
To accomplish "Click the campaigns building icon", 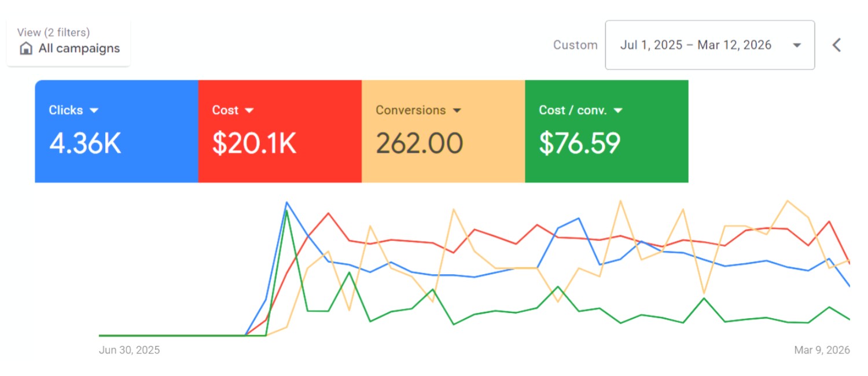I will click(x=26, y=49).
